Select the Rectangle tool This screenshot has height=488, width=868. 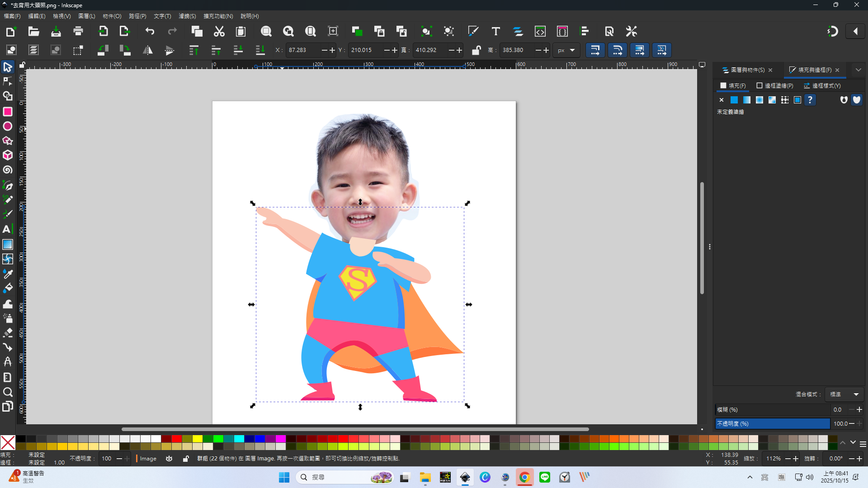click(8, 112)
